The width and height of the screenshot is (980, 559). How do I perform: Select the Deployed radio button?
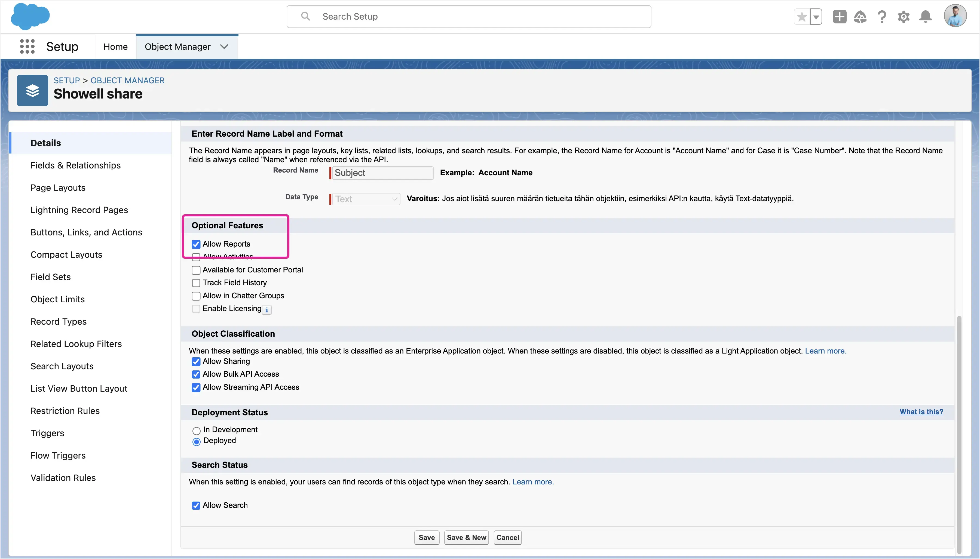[196, 442]
